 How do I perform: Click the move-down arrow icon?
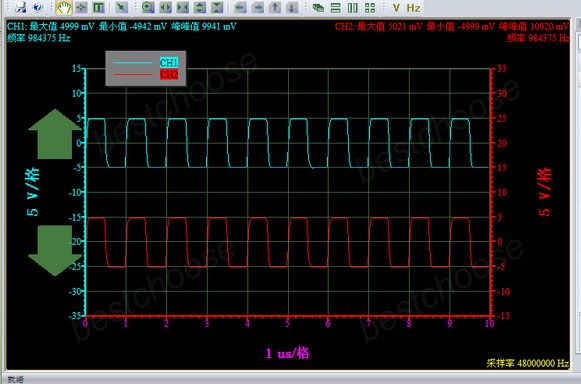point(292,7)
